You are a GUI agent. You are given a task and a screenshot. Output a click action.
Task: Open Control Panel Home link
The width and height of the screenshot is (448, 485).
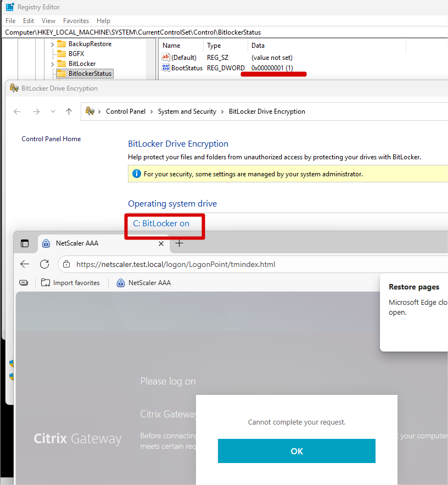[x=51, y=139]
